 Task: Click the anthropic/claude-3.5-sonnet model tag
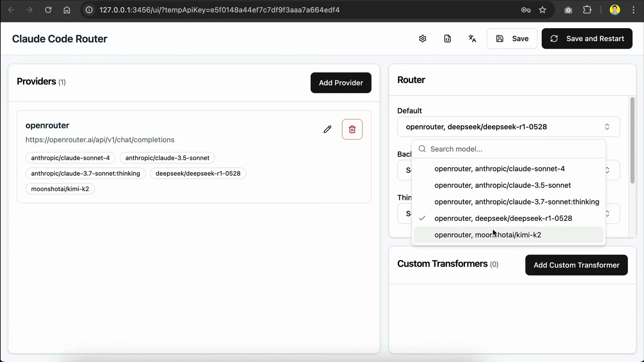tap(167, 158)
